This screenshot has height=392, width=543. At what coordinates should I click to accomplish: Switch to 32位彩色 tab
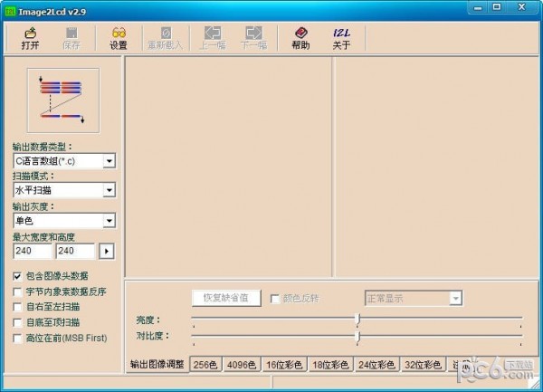click(423, 365)
